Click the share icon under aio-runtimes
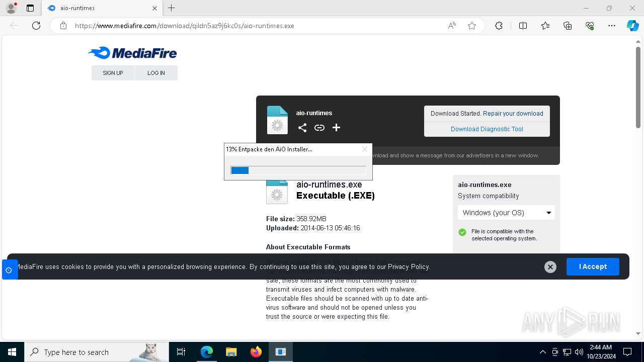Viewport: 644px width, 362px height. (x=302, y=128)
